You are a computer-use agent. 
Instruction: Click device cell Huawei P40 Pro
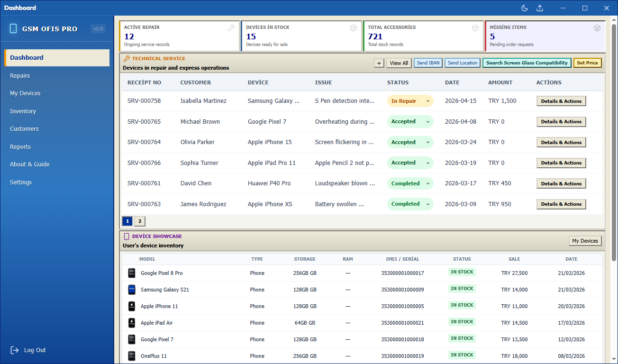click(269, 183)
